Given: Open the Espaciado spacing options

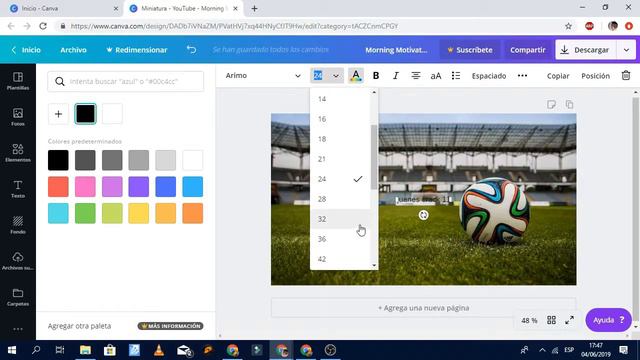Looking at the screenshot, I should tap(489, 76).
